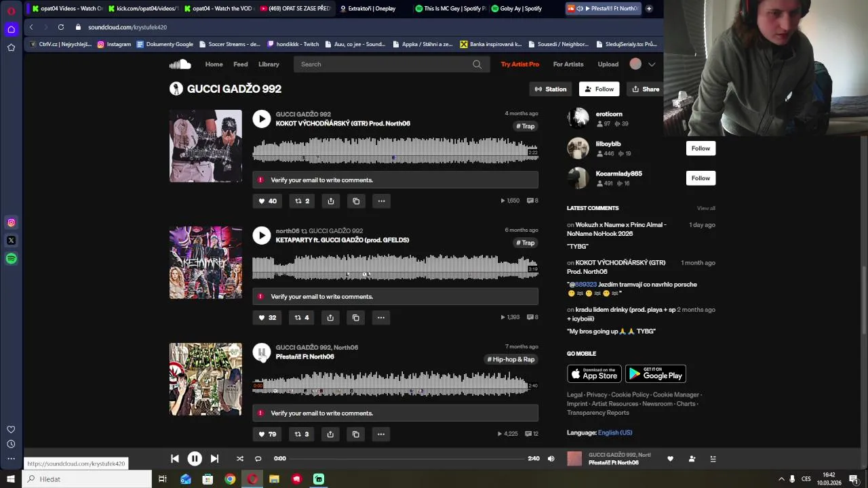868x488 pixels.
Task: Open For Artists page
Action: pyautogui.click(x=568, y=64)
